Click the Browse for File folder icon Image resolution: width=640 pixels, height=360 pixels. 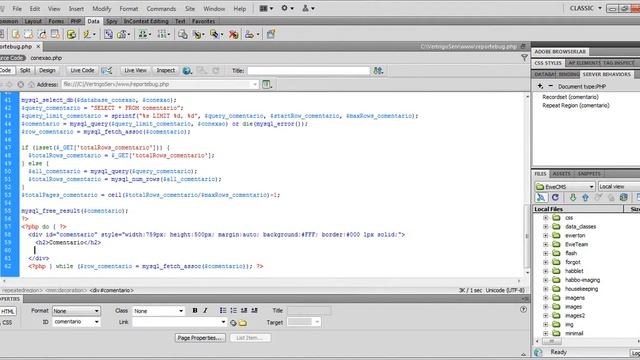pyautogui.click(x=243, y=323)
